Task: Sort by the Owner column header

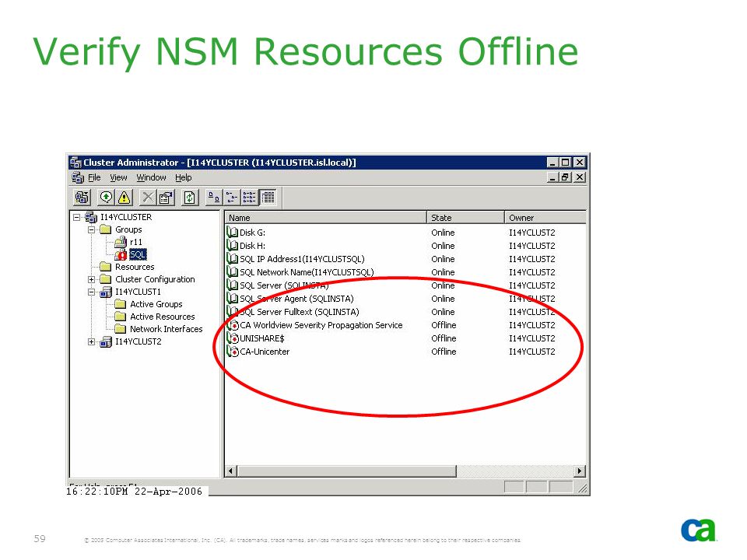Action: (x=545, y=218)
